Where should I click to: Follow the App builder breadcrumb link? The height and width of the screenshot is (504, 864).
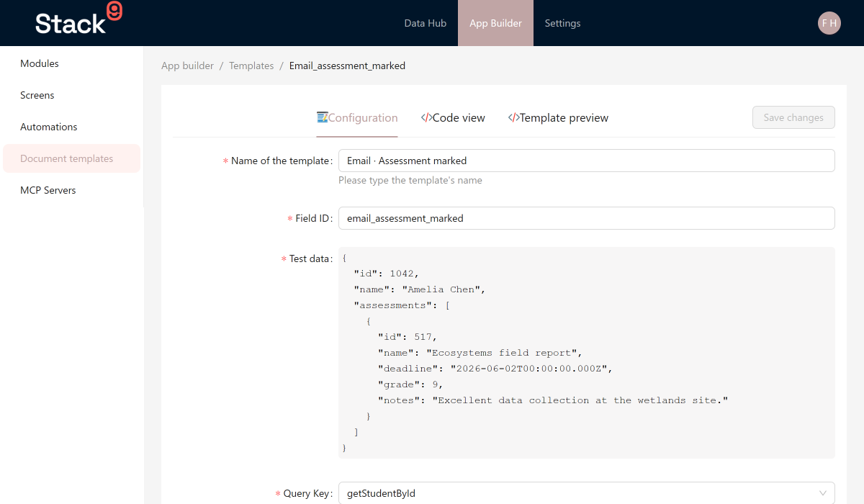[x=187, y=66]
